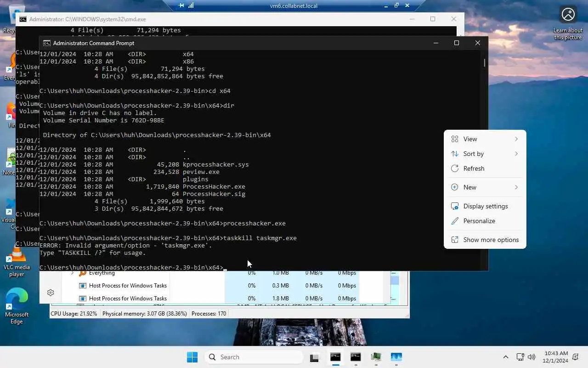Image resolution: width=588 pixels, height=368 pixels.
Task: Open the Task Manager settings gear
Action: pos(51,293)
